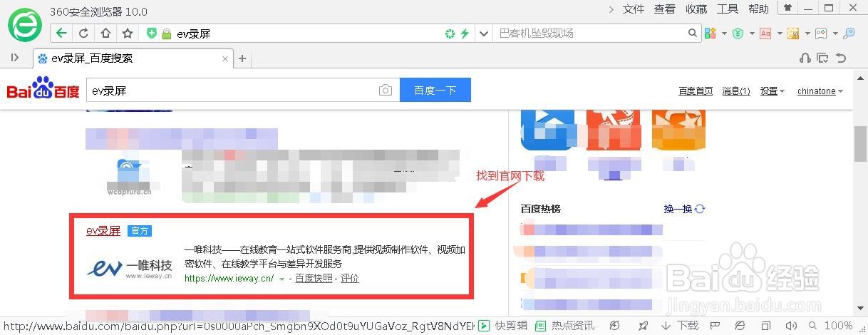868x335 pixels.
Task: Click the 百度一下 search button
Action: (x=435, y=91)
